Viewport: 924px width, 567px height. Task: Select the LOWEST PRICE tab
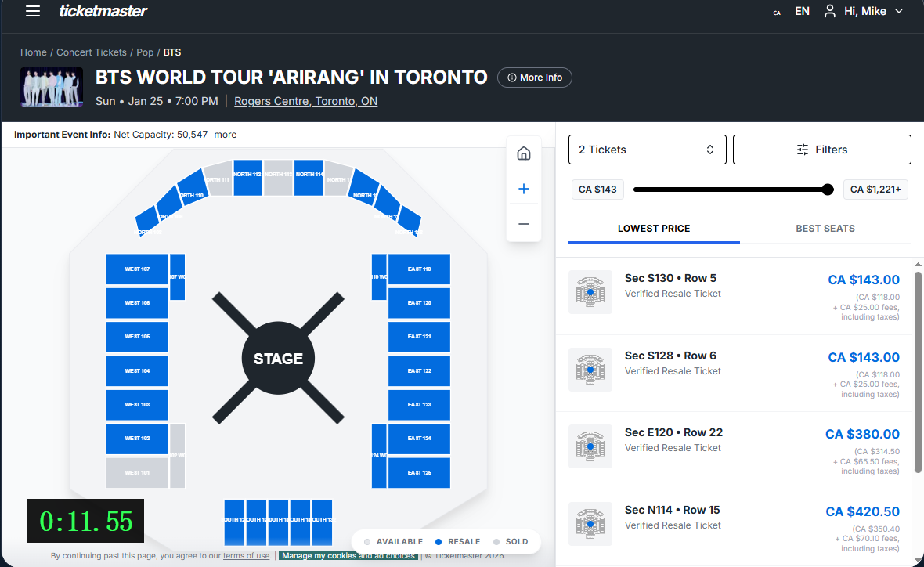point(654,228)
